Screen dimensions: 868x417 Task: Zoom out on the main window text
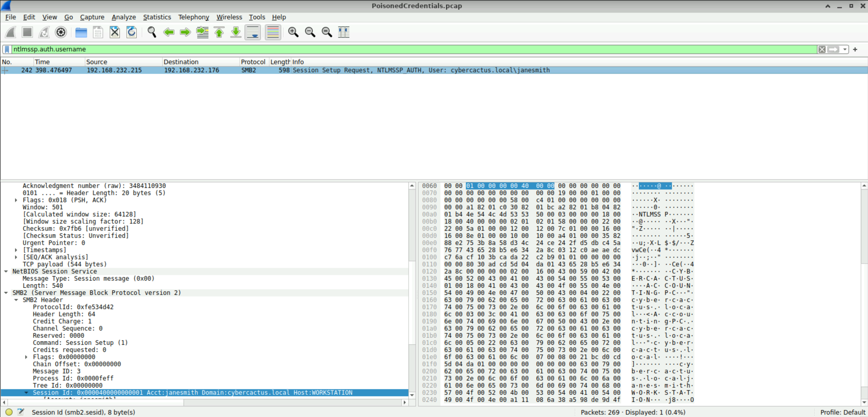coord(310,32)
